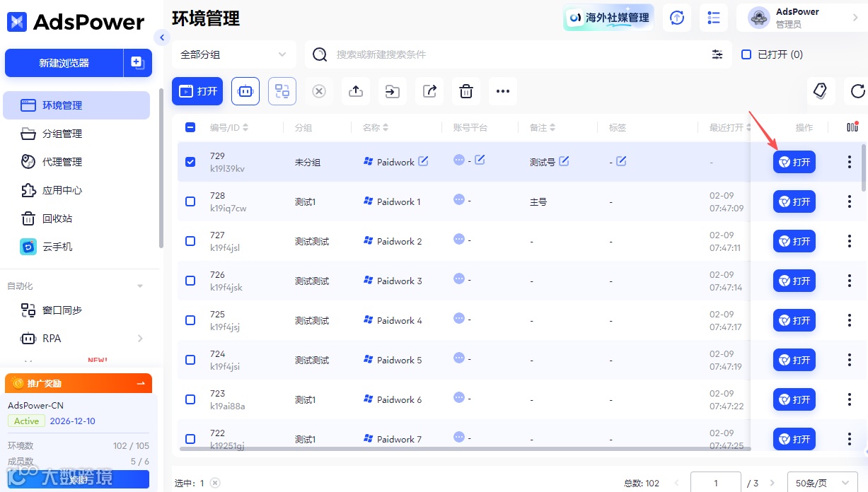Open 云手机 in the sidebar
The width and height of the screenshot is (868, 492).
pyautogui.click(x=76, y=247)
